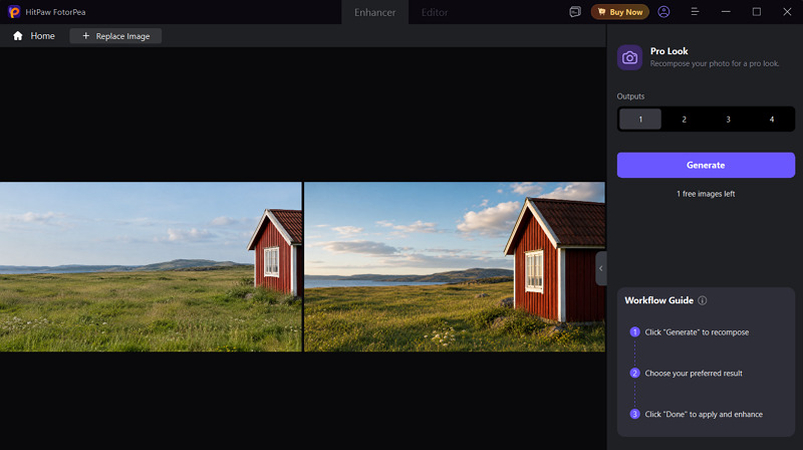Click the Outputs label
This screenshot has width=803, height=450.
[630, 96]
